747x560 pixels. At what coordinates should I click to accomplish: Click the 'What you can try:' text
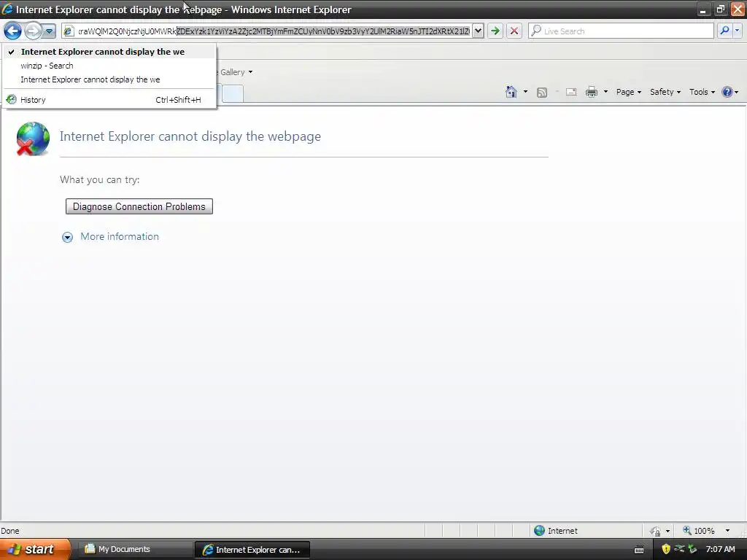pyautogui.click(x=99, y=180)
